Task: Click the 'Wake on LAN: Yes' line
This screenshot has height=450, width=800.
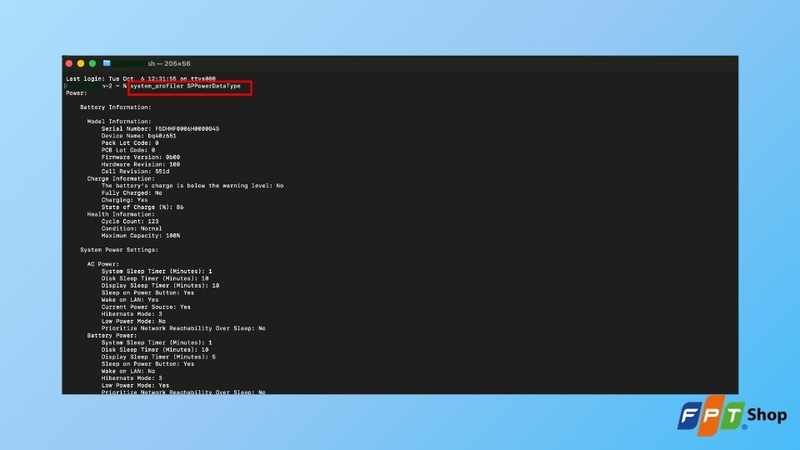Action: click(x=130, y=300)
